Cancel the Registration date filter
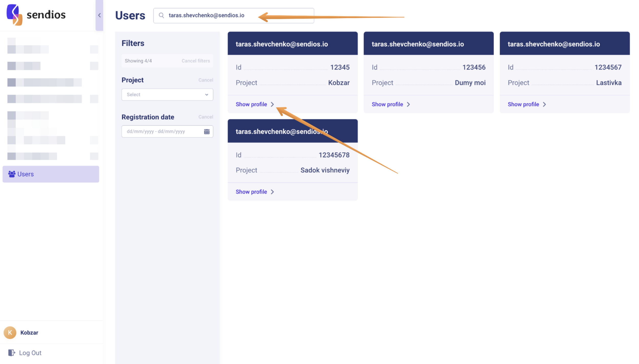 tap(205, 117)
